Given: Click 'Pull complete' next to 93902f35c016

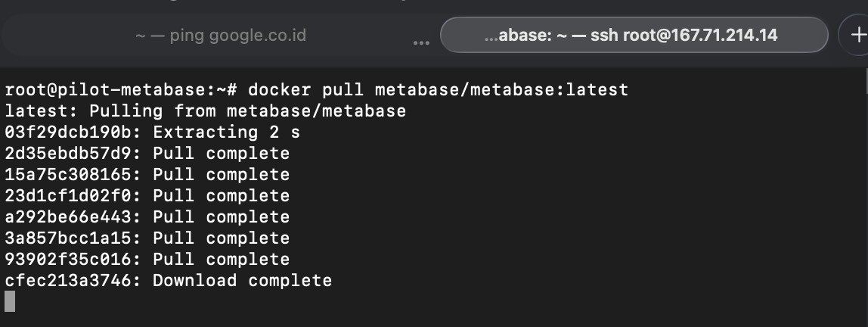Looking at the screenshot, I should pos(221,260).
